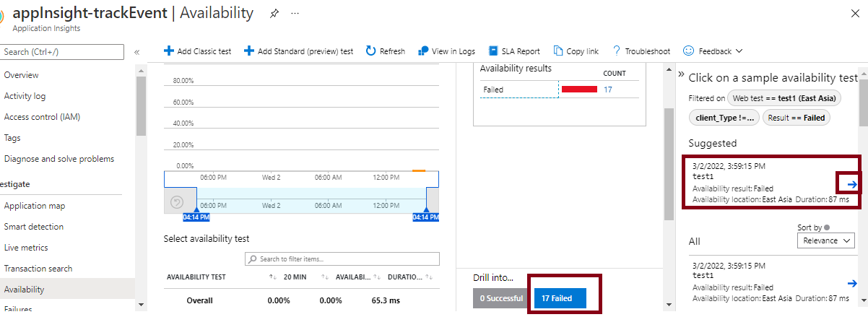Collapse the samples panel with double arrow

tap(681, 74)
